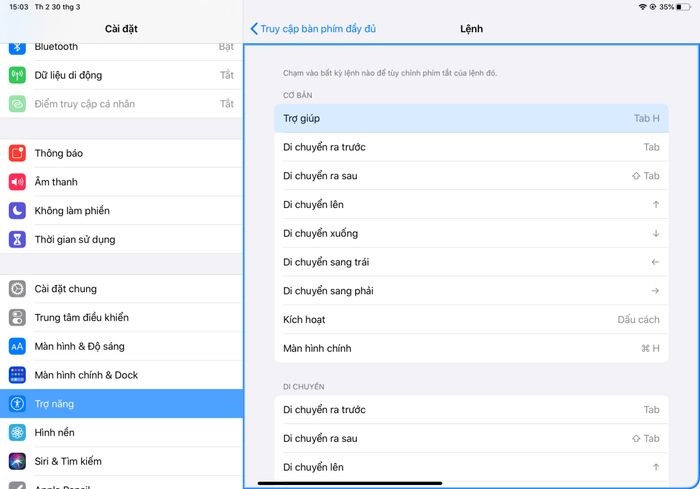The width and height of the screenshot is (700, 489).
Task: Open Màn hình chính & Dock settings
Action: click(x=121, y=375)
